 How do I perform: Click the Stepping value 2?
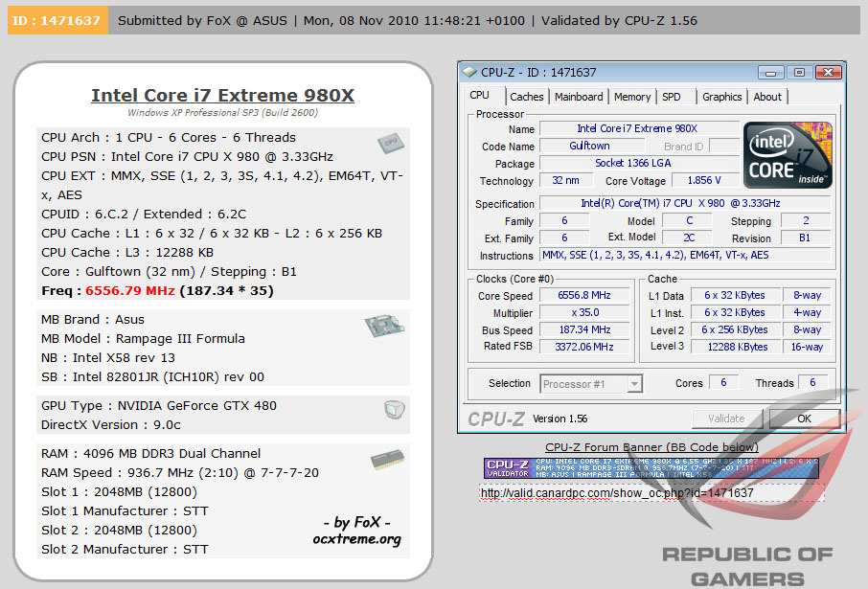806,221
